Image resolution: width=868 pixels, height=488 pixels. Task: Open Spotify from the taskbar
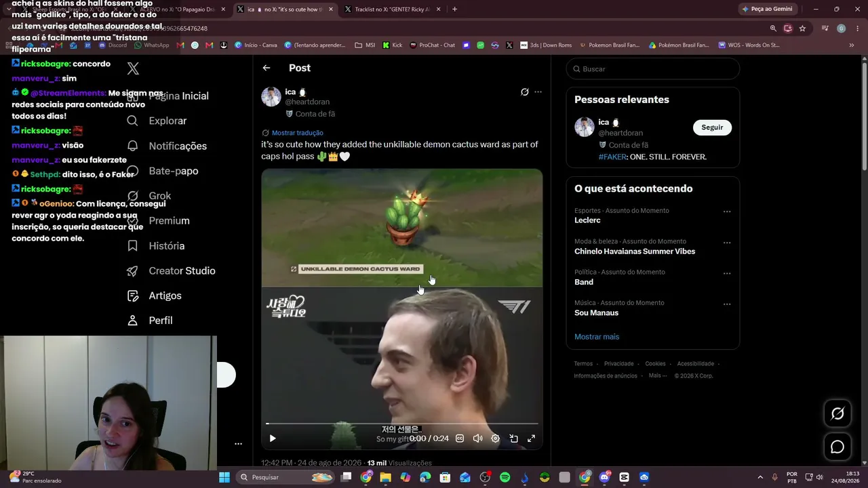(505, 477)
